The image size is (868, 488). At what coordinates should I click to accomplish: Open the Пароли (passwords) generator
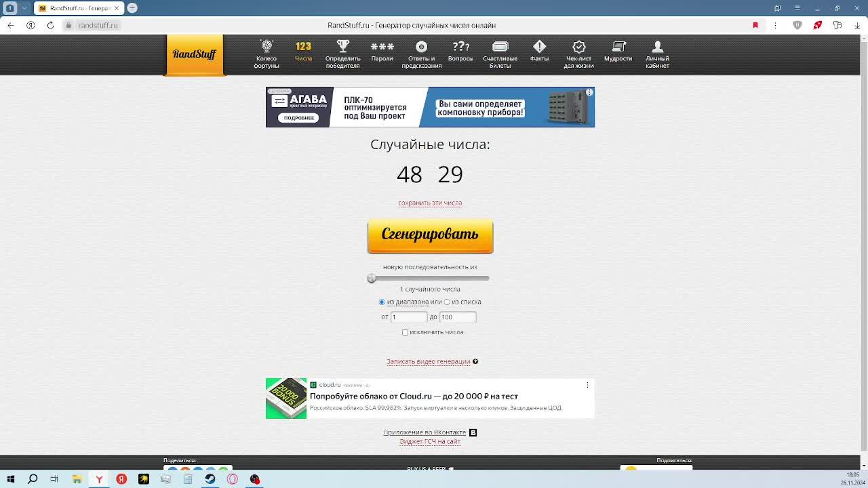click(x=382, y=51)
